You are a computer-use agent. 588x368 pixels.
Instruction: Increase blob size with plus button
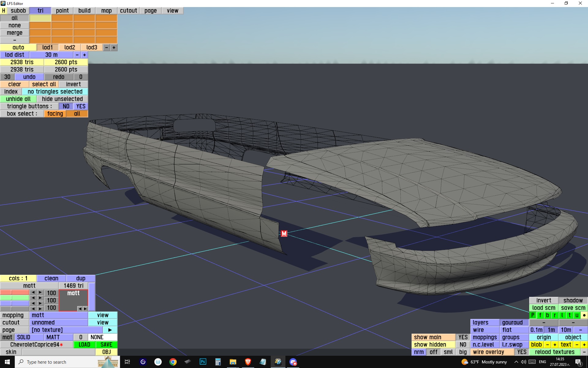click(x=555, y=345)
